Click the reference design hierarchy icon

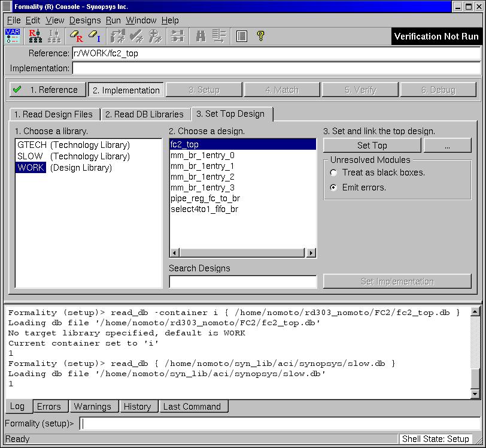(x=35, y=36)
